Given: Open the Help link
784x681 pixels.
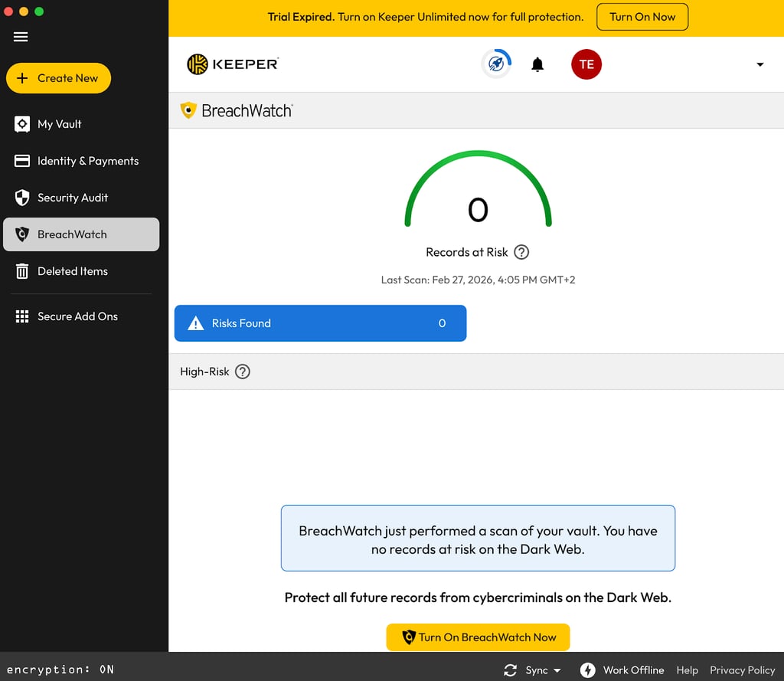Looking at the screenshot, I should tap(687, 670).
